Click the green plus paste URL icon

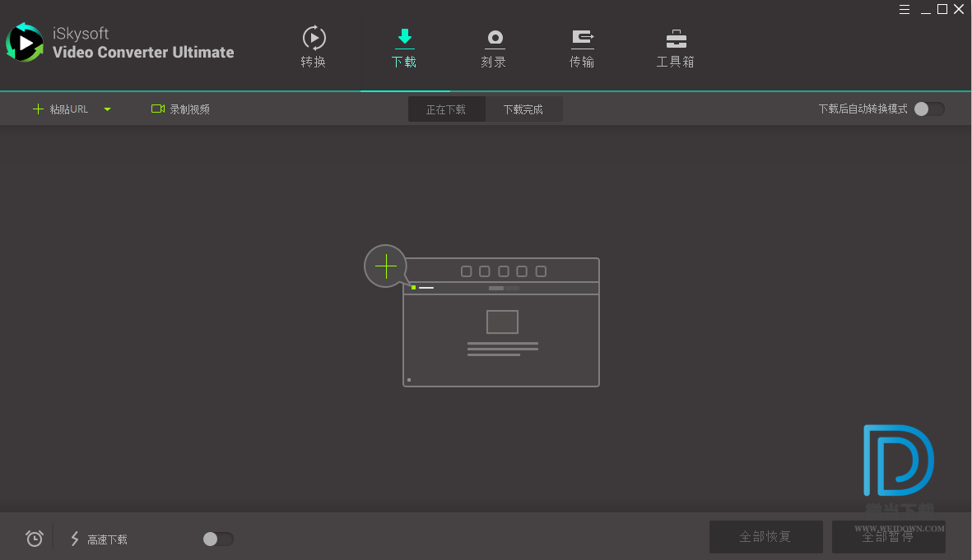(38, 109)
